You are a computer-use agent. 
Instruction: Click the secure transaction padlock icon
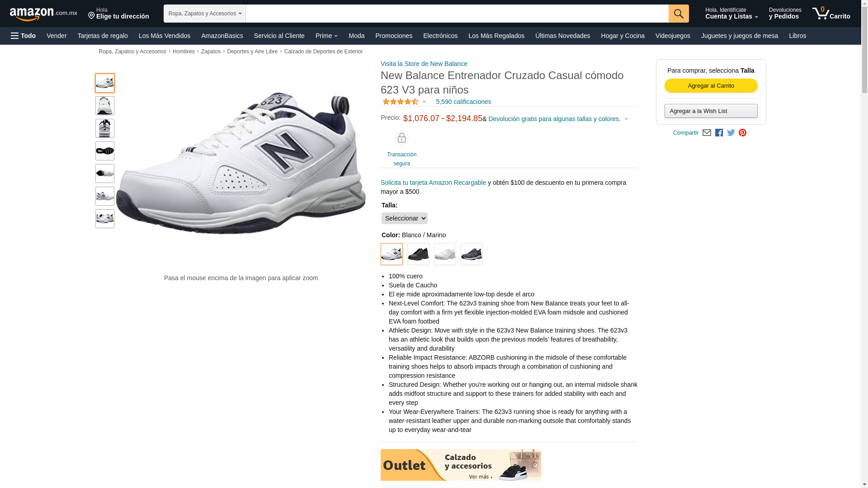401,138
